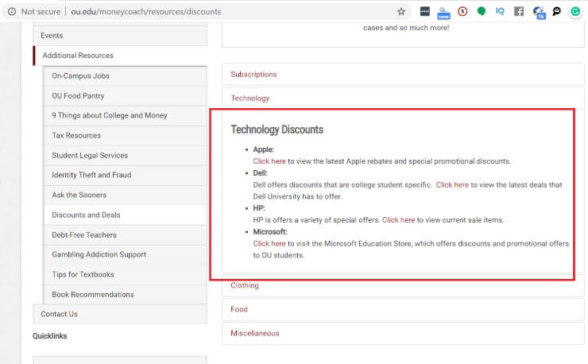Open the blue 'new' badge extension icon

tap(443, 13)
